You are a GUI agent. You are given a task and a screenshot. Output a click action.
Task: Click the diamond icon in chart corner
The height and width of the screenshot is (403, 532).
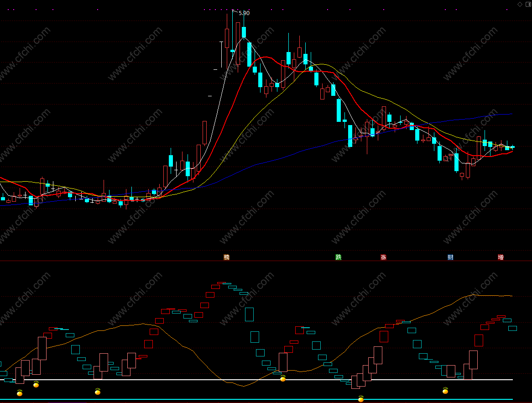520,4
